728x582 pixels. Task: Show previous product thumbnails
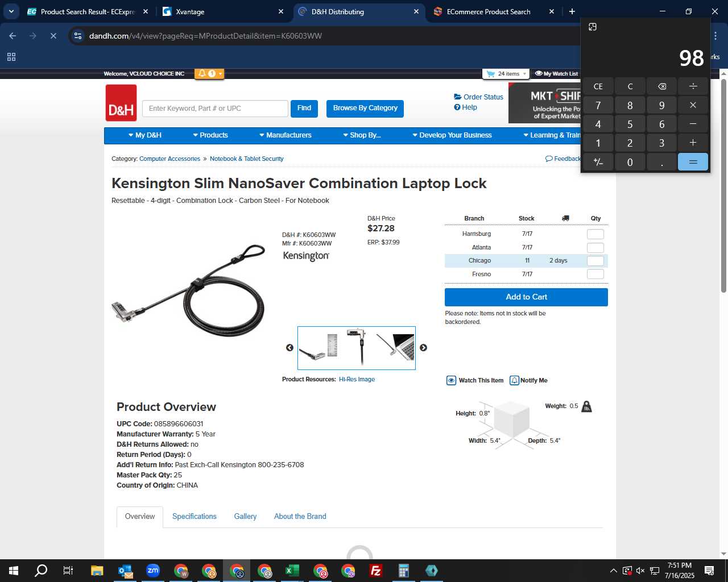point(289,348)
